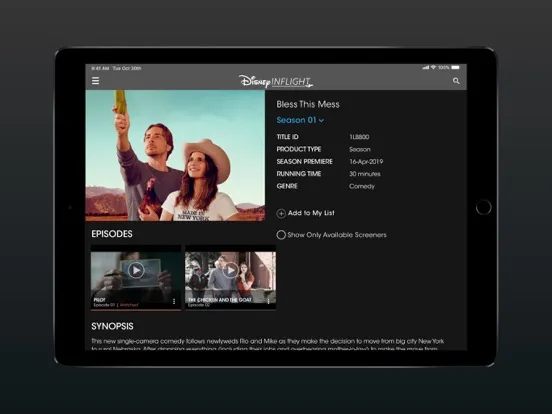Enable Show Only Available Screeners
Image resolution: width=552 pixels, height=414 pixels.
tap(281, 235)
